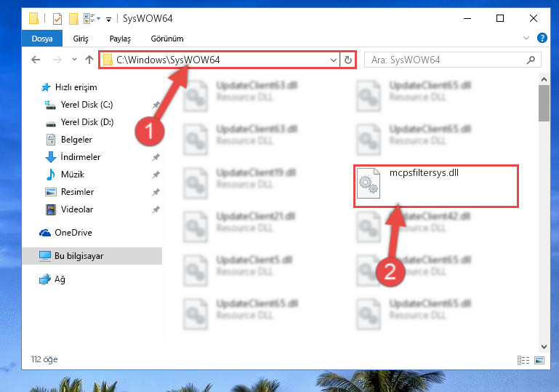Click the Properties checkmark quick access icon
This screenshot has height=392, width=559.
tap(57, 19)
